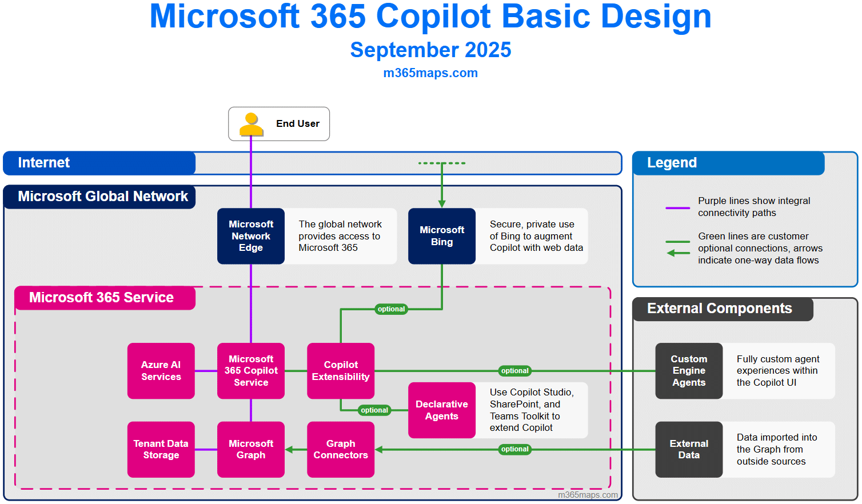Select the Declarative Agents block
Screen dimensions: 862x504
pos(442,410)
